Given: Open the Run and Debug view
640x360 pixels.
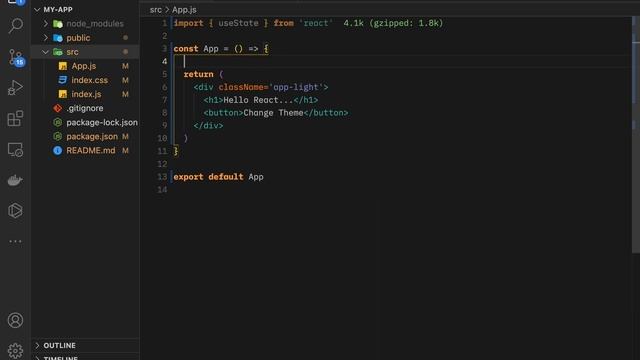Looking at the screenshot, I should point(15,87).
